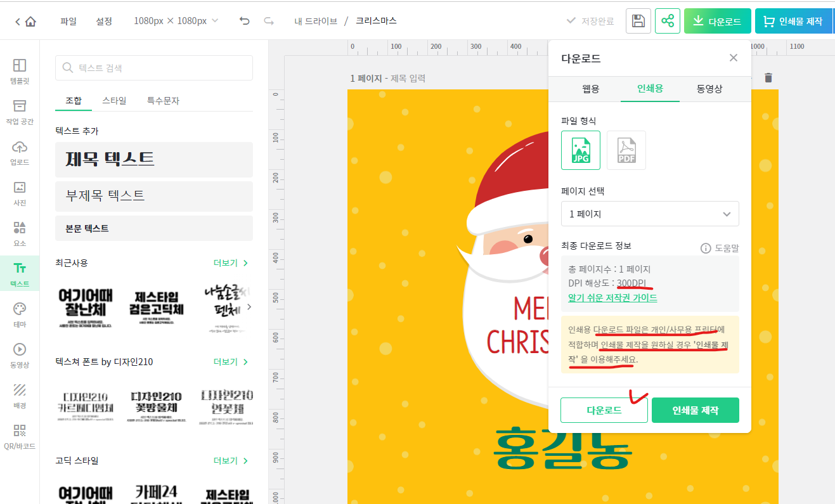
Task: Add 본문 텍스트 body text
Action: tap(154, 228)
